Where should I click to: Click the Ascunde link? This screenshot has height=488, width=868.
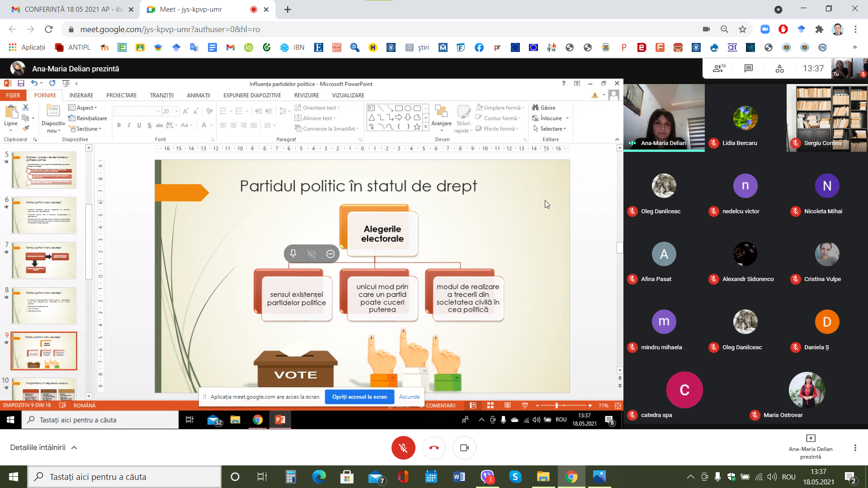pos(409,397)
